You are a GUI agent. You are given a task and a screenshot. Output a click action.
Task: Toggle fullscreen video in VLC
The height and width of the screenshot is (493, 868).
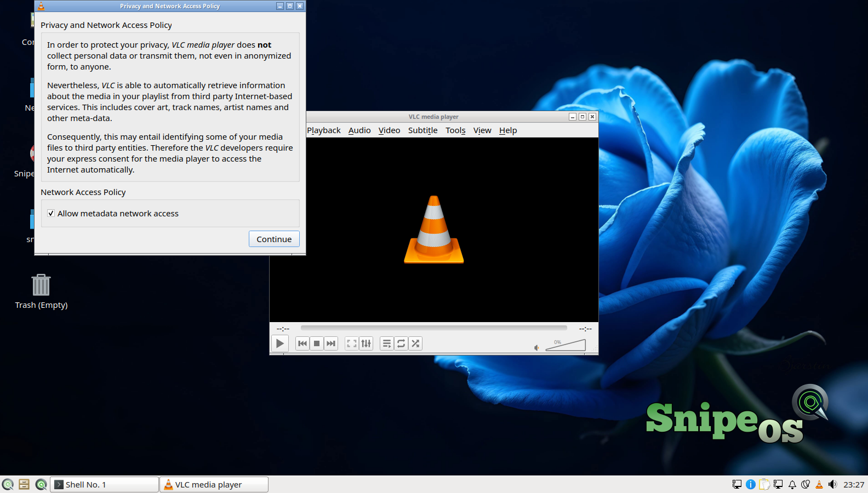(352, 343)
